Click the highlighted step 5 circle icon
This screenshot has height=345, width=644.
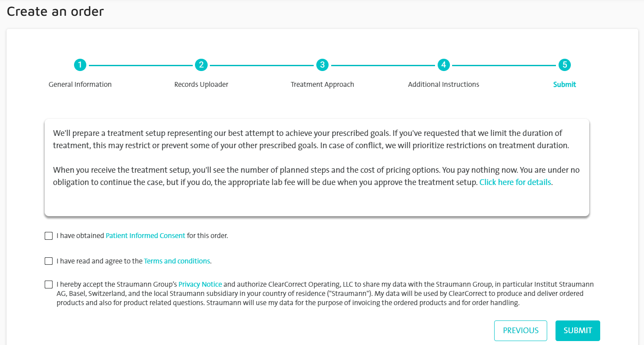pos(564,64)
